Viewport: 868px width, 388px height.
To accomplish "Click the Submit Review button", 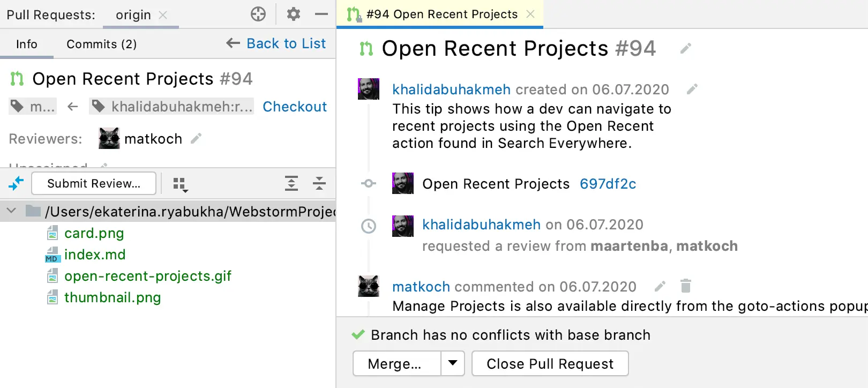I will pyautogui.click(x=94, y=183).
